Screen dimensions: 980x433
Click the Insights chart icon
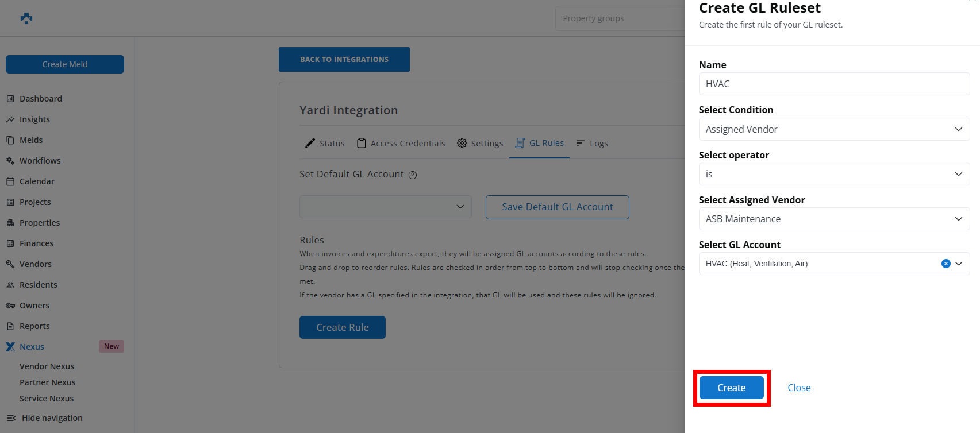(x=10, y=119)
